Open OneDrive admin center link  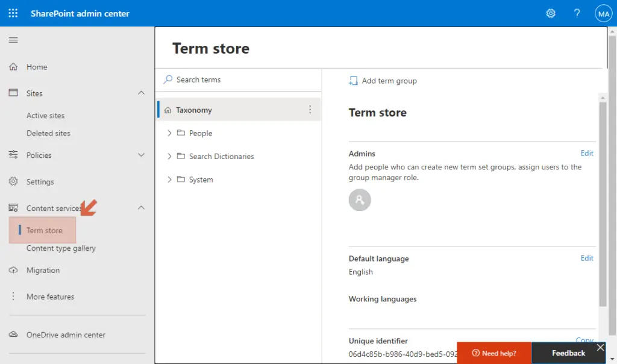pos(66,335)
